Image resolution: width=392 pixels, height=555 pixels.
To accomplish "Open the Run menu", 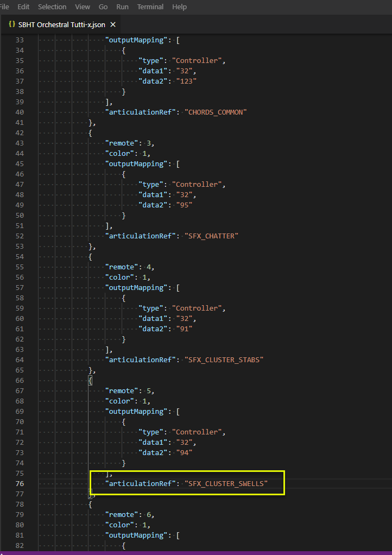I will click(x=122, y=7).
